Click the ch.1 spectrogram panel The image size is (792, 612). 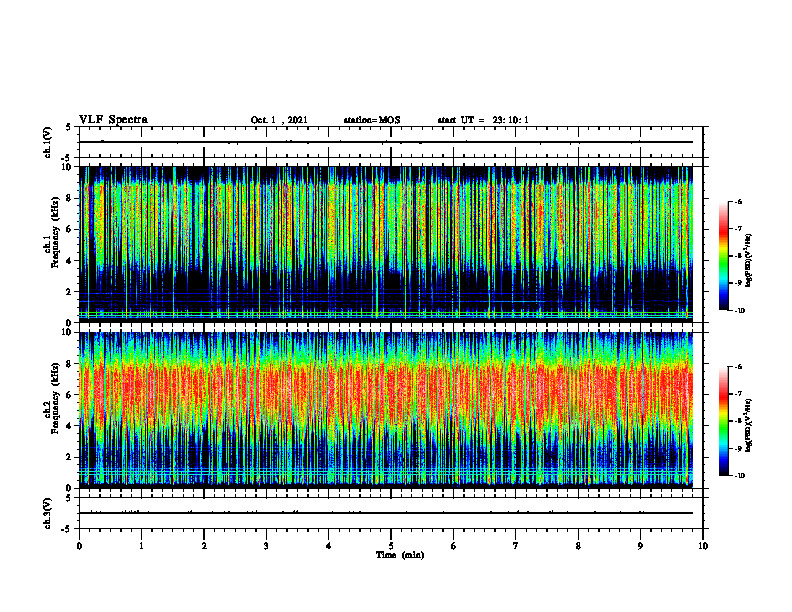(x=386, y=243)
